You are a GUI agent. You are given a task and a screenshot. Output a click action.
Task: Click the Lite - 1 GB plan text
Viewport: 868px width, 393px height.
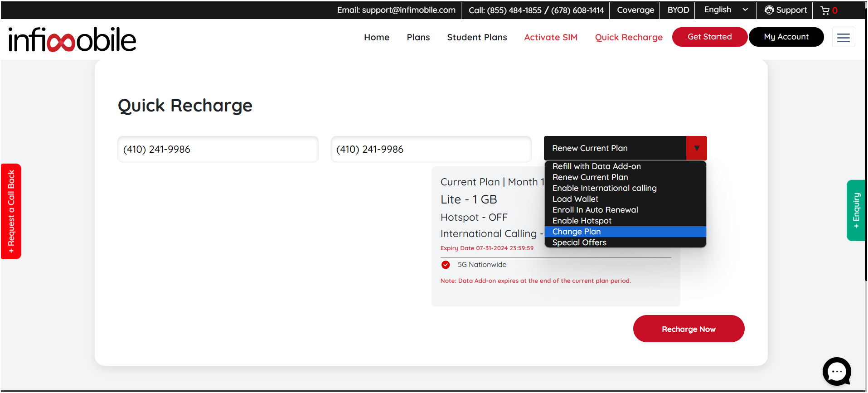469,199
